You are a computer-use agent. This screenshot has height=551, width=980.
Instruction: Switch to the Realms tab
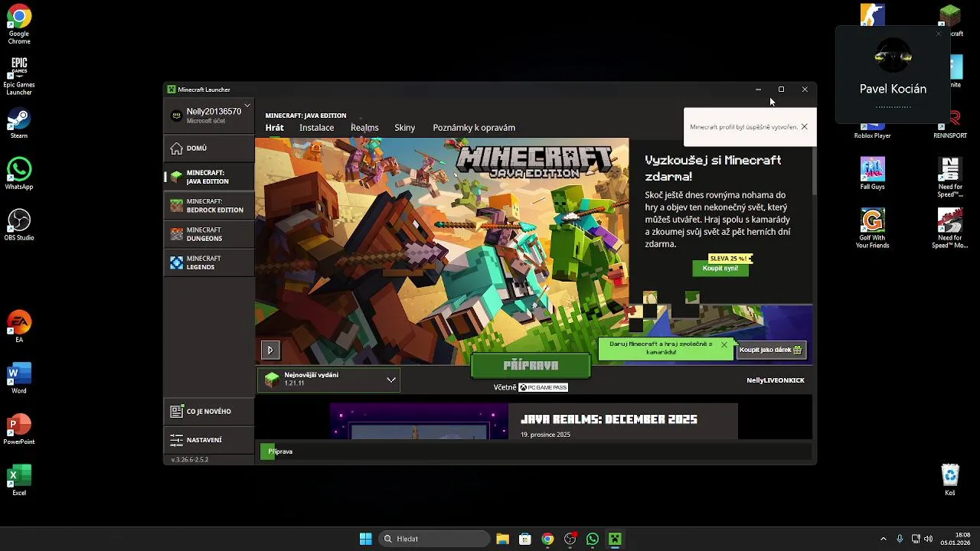tap(364, 128)
